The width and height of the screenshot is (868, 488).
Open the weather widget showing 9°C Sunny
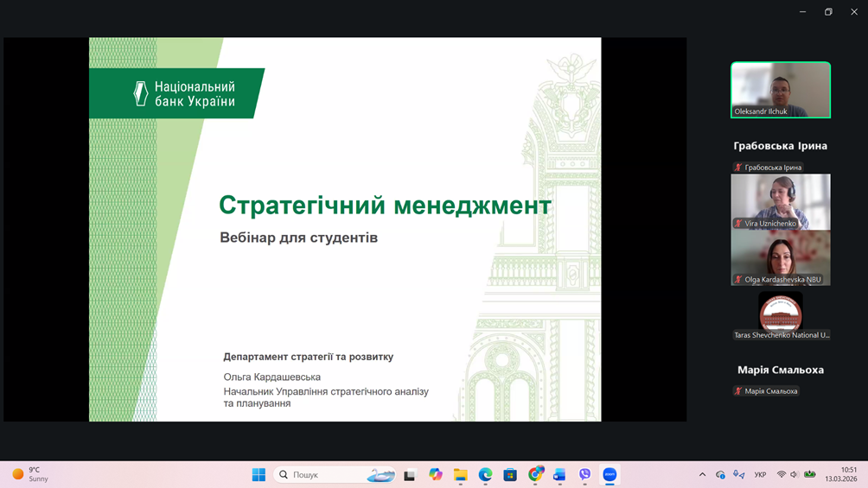point(30,474)
